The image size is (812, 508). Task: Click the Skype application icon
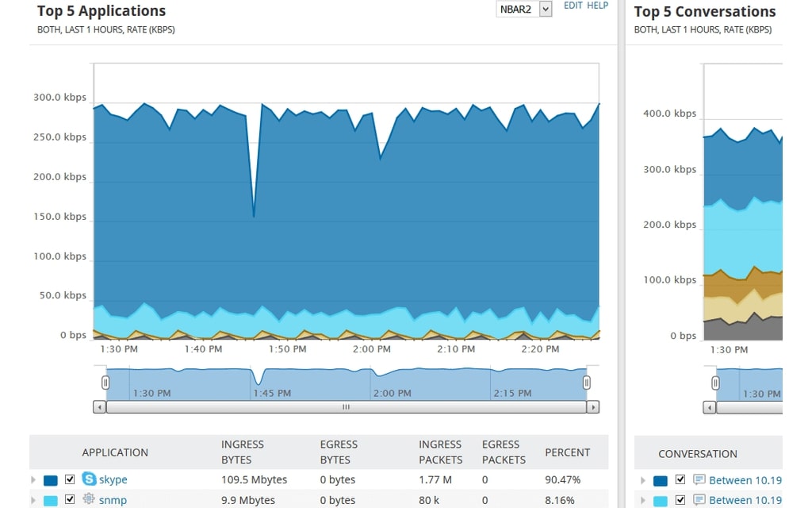(x=90, y=479)
